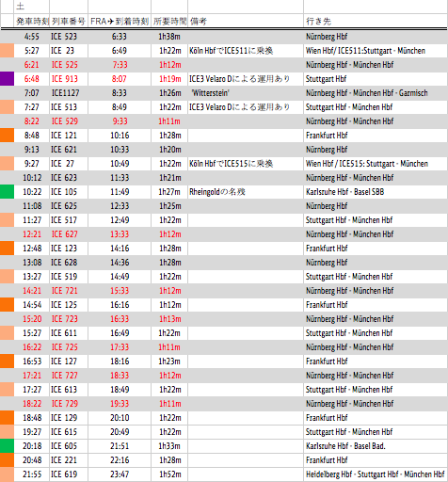Click duration cell 1h38m
The height and width of the screenshot is (482, 448).
[169, 37]
